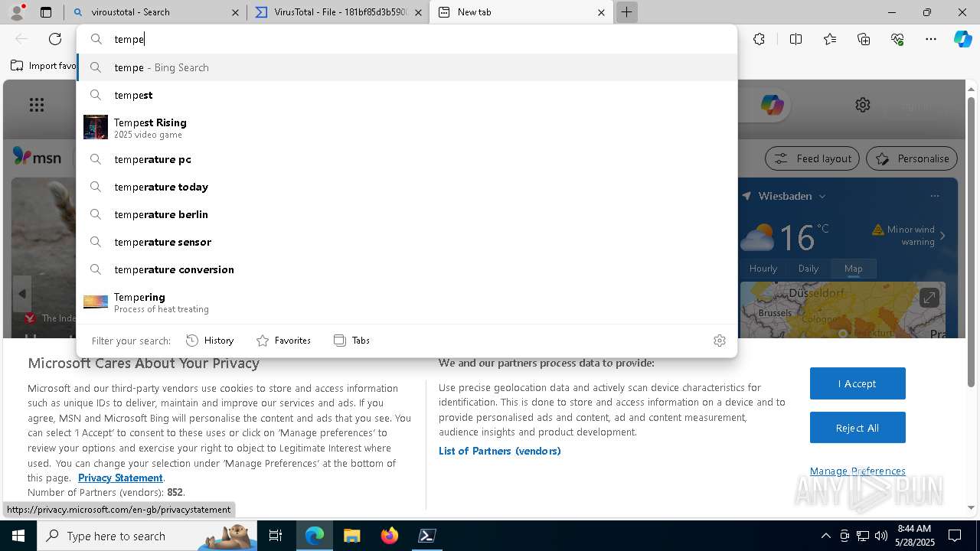This screenshot has height=551, width=980.
Task: Toggle the Split screen icon
Action: tap(795, 39)
